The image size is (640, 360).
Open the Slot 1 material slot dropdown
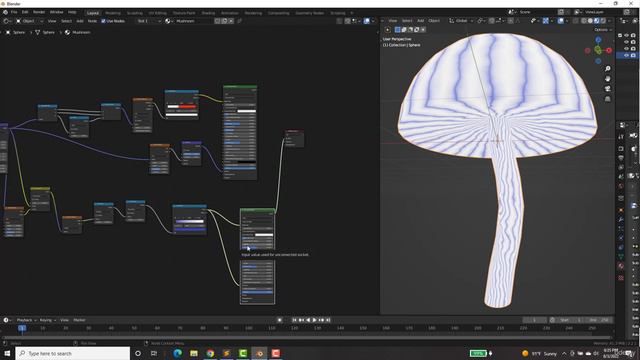point(149,21)
